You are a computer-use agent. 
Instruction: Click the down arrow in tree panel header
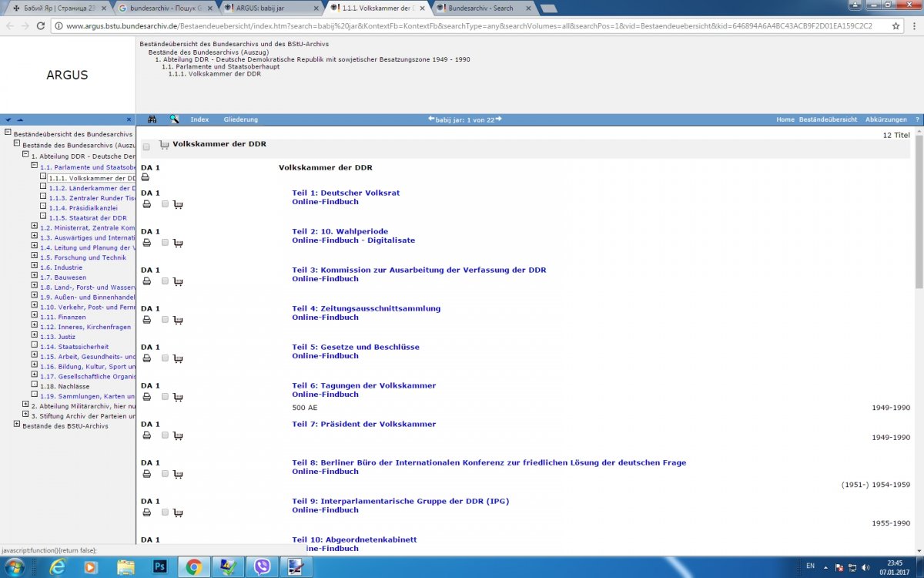pyautogui.click(x=8, y=119)
